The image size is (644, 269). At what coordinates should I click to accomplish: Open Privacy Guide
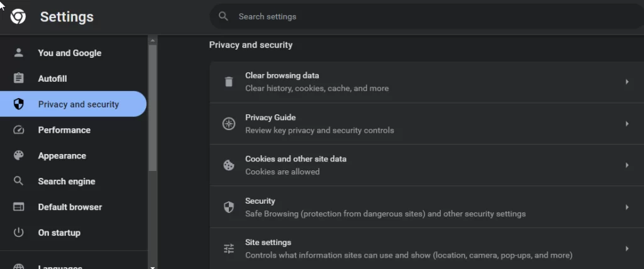click(427, 124)
